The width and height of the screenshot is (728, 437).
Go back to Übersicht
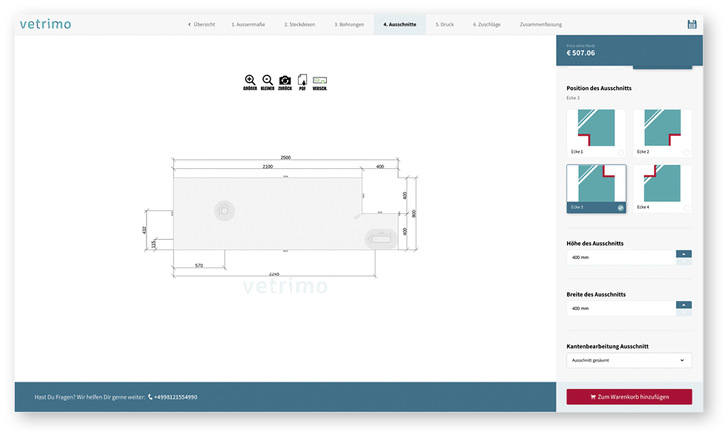coord(201,24)
